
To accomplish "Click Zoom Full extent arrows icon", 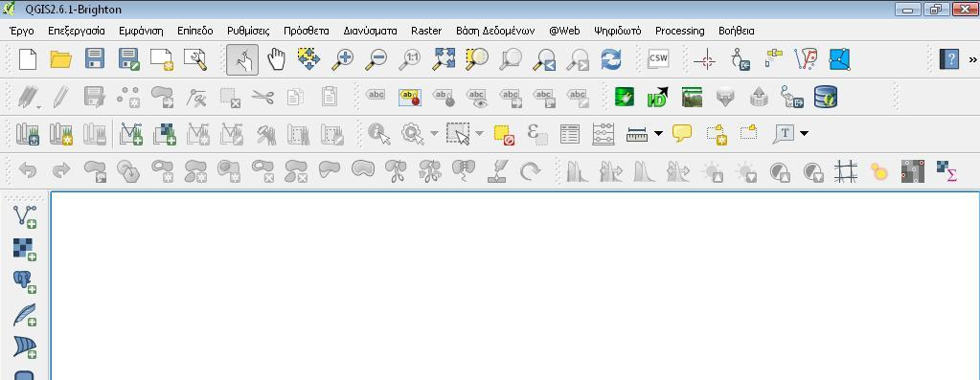I will pyautogui.click(x=444, y=59).
